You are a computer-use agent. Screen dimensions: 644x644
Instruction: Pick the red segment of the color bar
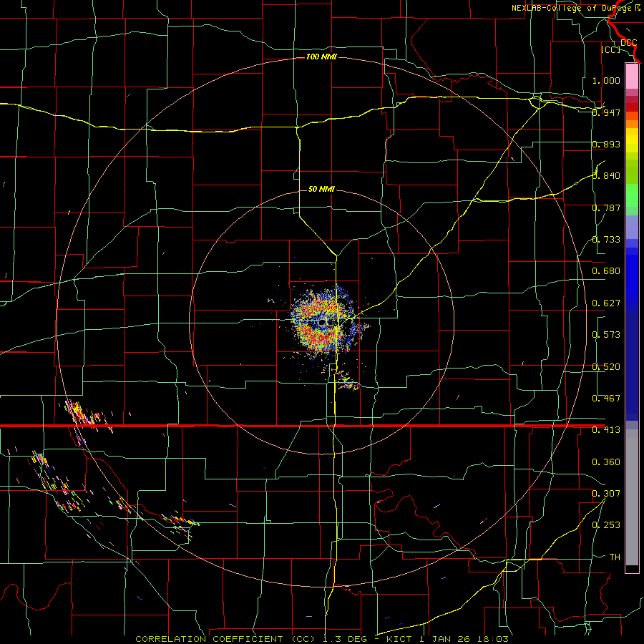[x=632, y=107]
